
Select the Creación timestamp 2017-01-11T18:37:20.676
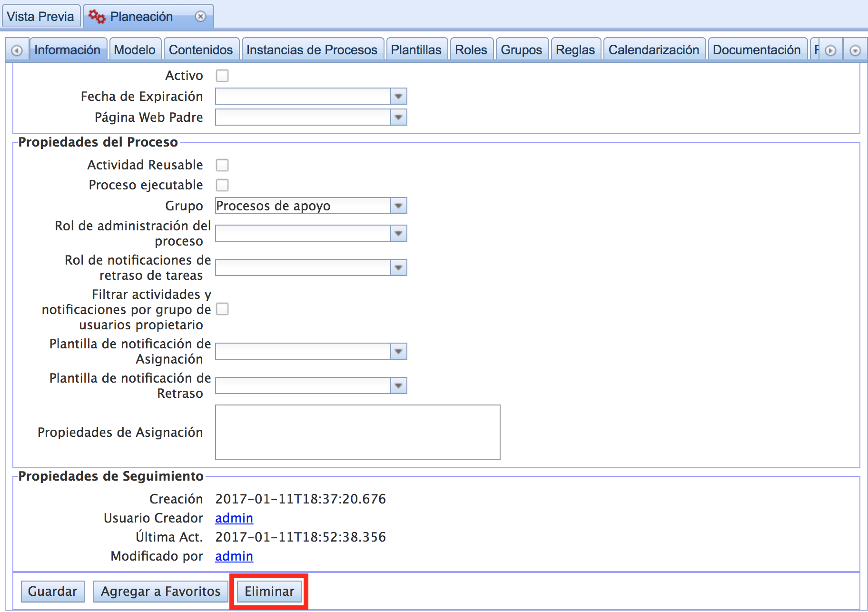click(x=300, y=499)
